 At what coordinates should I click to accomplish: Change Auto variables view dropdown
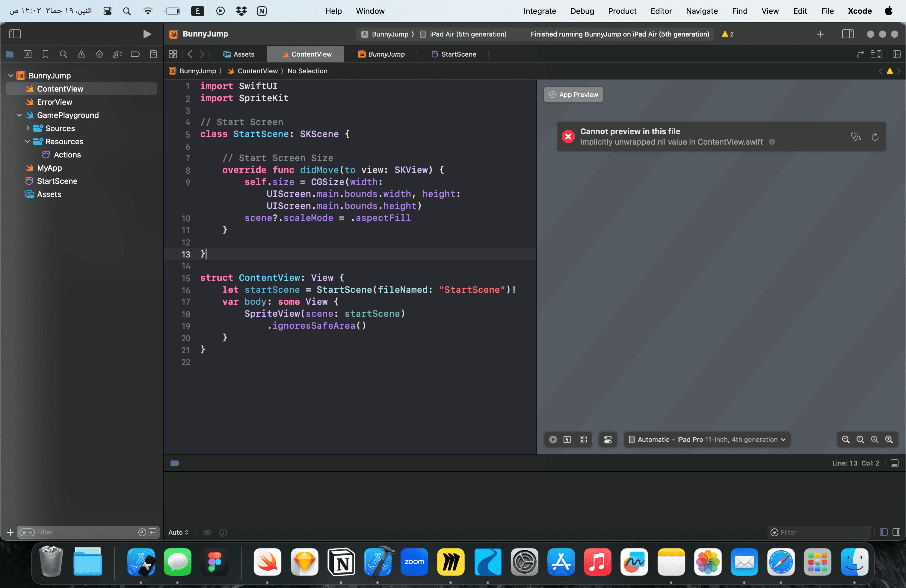pyautogui.click(x=179, y=533)
